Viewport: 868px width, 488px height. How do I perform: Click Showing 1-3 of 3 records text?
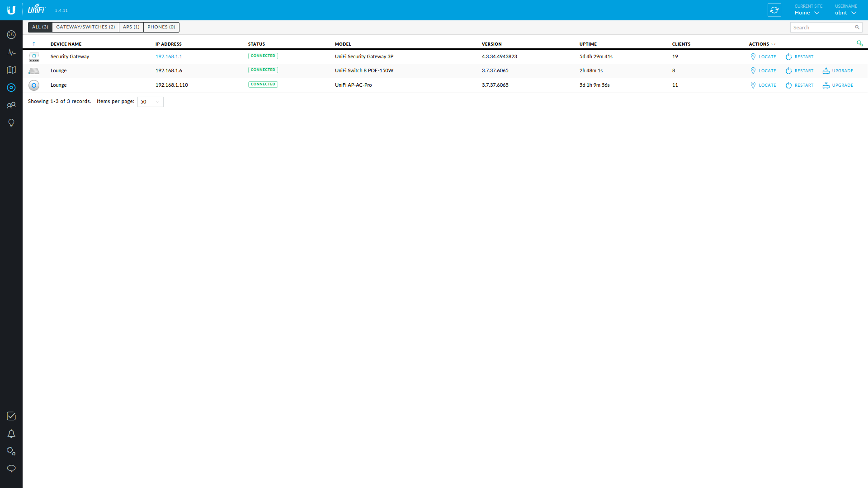(x=60, y=102)
